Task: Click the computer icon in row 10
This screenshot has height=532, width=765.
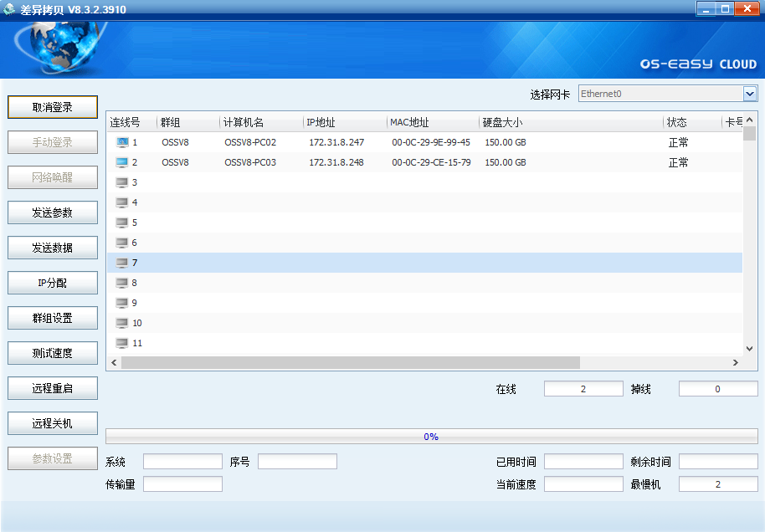Action: [x=122, y=323]
